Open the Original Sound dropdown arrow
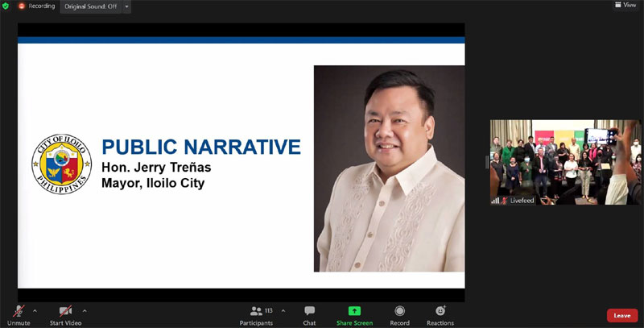The image size is (644, 328). click(x=126, y=6)
